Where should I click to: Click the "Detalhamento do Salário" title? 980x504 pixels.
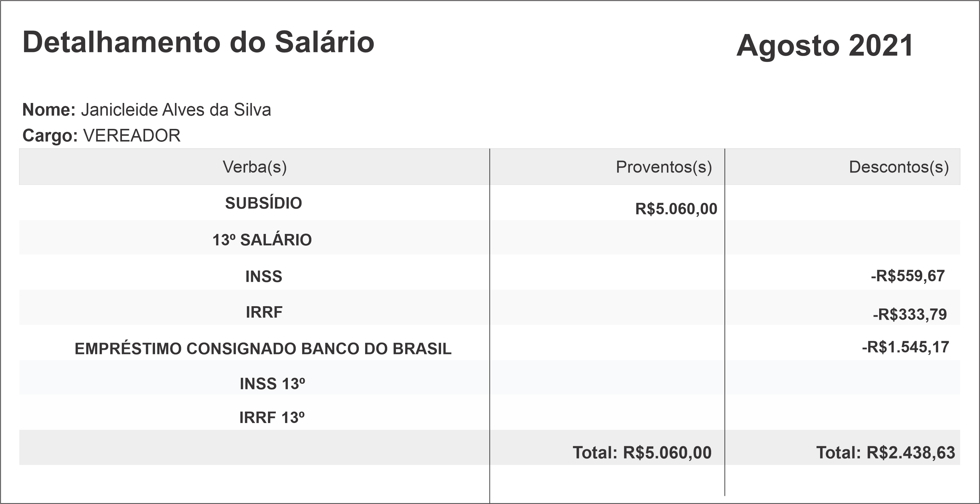point(198,42)
